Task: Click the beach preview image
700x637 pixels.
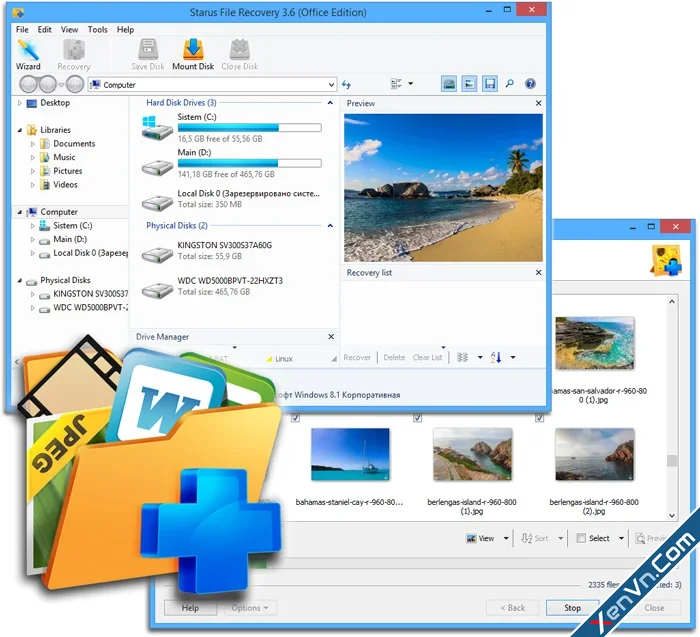Action: click(x=443, y=187)
